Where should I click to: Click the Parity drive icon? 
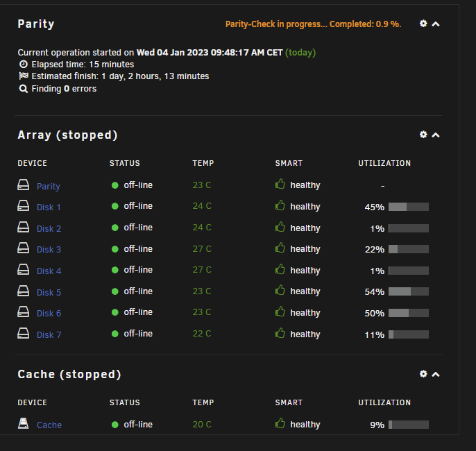coord(24,185)
